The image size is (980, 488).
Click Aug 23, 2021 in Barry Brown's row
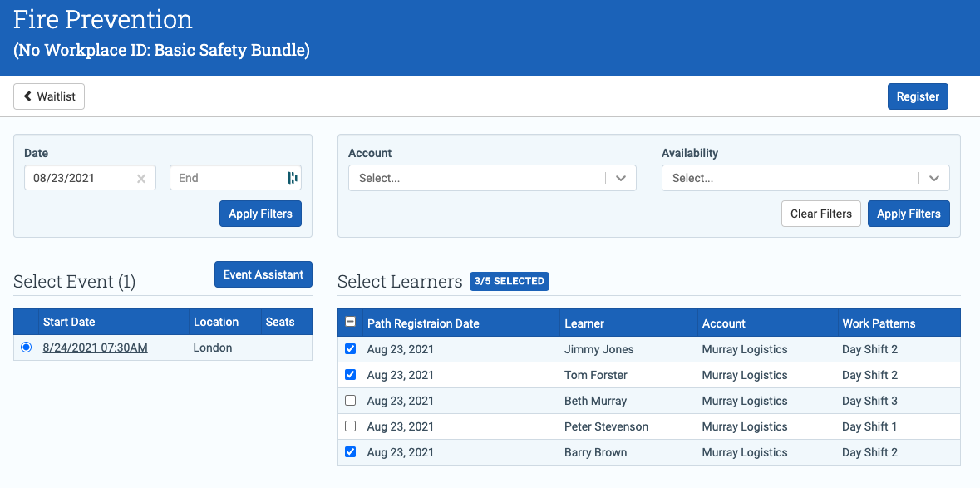[x=400, y=451]
